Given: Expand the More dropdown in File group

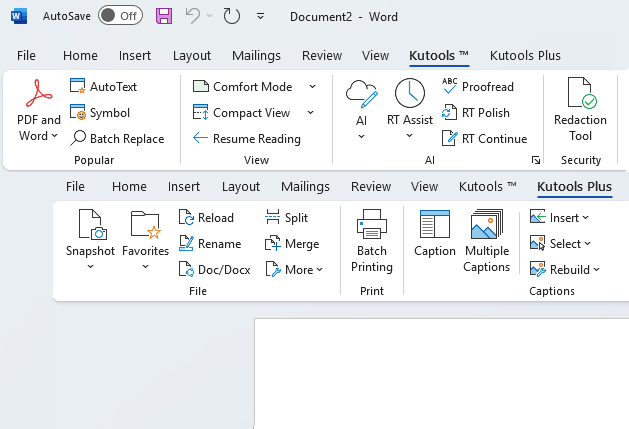Looking at the screenshot, I should [x=294, y=270].
